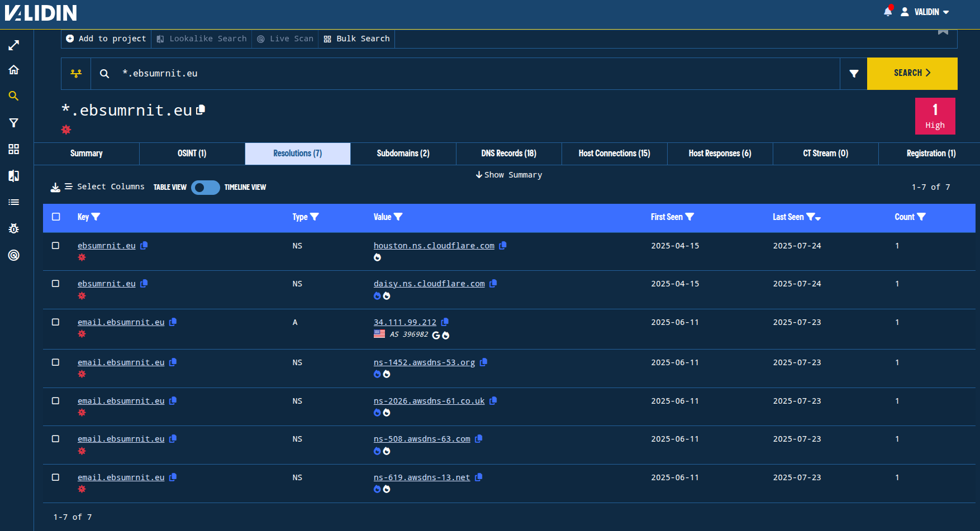Open the Search page from sidebar
980x531 pixels.
pos(14,96)
